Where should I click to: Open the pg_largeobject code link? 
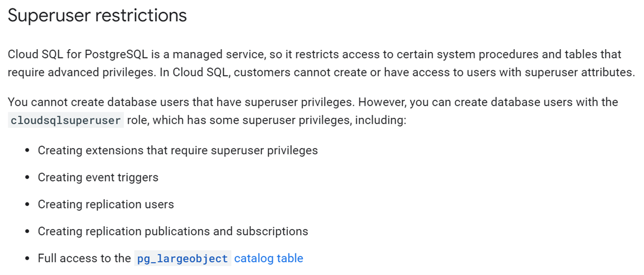[x=183, y=258]
